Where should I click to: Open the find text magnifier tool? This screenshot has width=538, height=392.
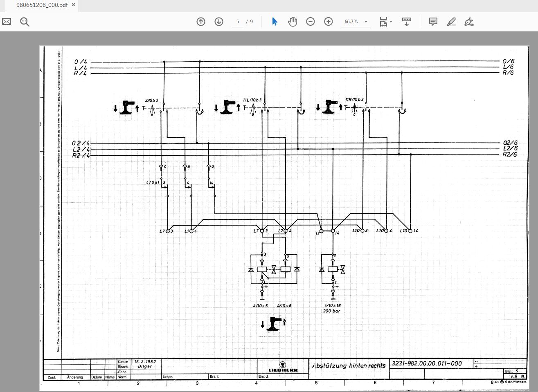pos(25,22)
